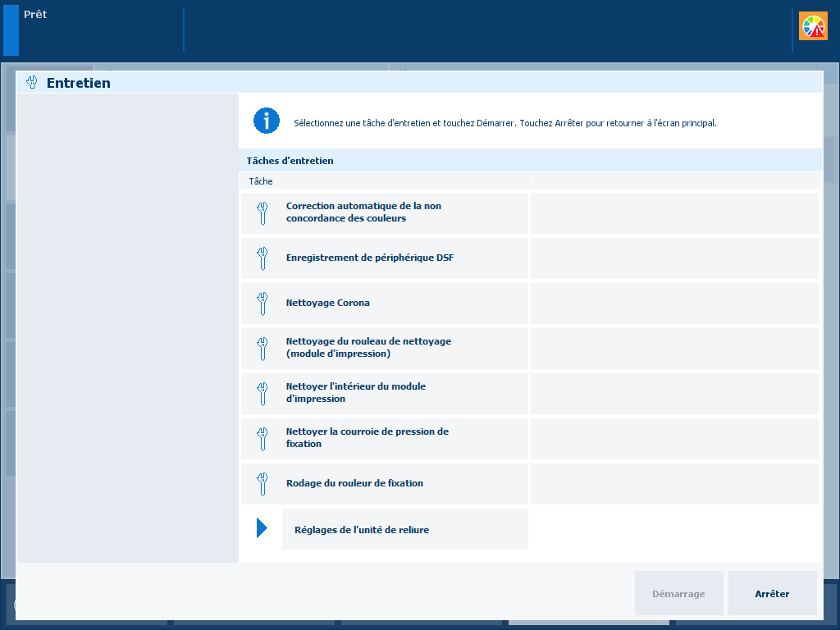The height and width of the screenshot is (630, 840).
Task: Open the color calibration warning icon
Action: (814, 26)
